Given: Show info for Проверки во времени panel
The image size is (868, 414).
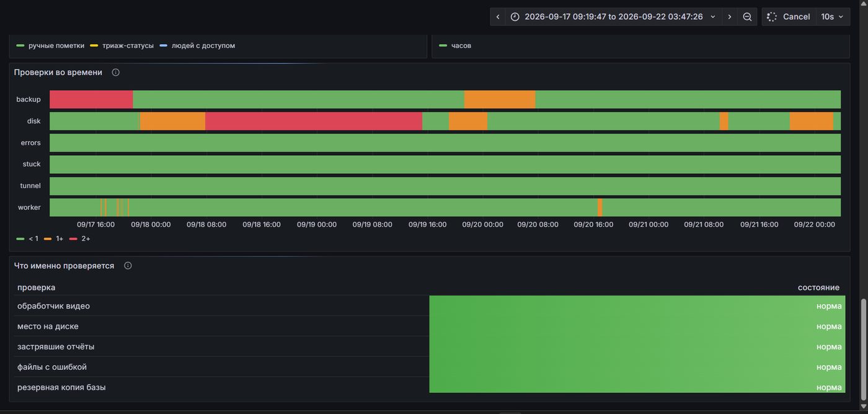Looking at the screenshot, I should pos(115,73).
